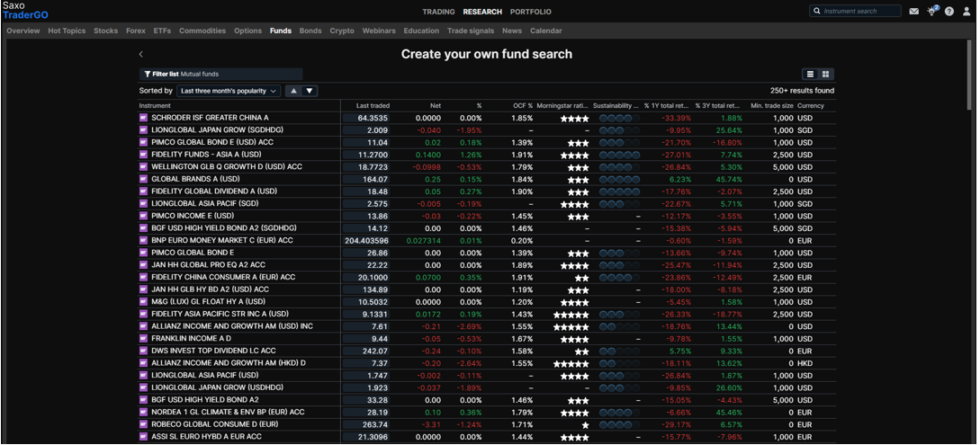Open the ETFs tab
980x445 pixels.
coord(162,31)
